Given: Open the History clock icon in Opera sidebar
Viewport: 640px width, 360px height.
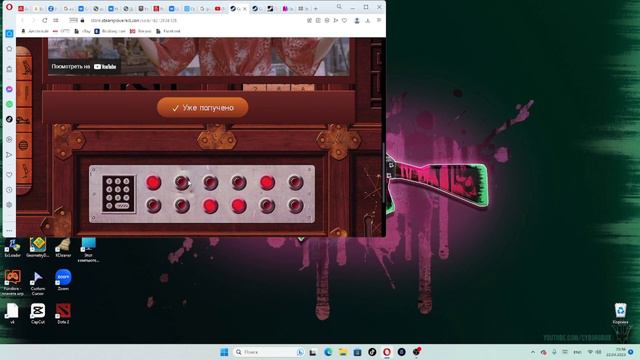Looking at the screenshot, I should 9,190.
